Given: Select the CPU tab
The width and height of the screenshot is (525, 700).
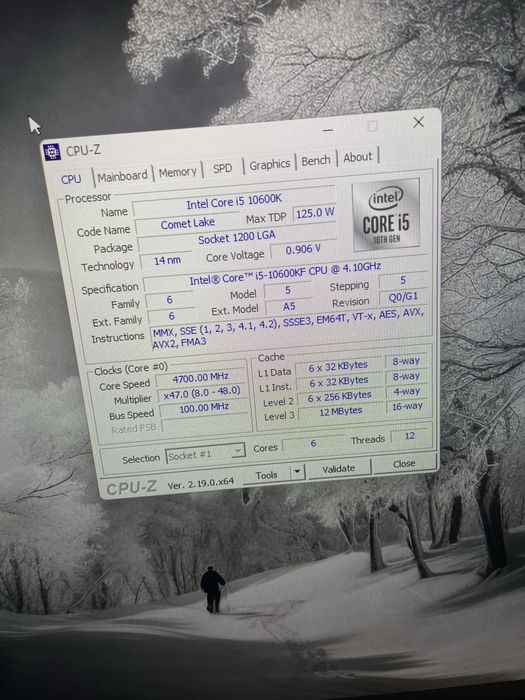Looking at the screenshot, I should [71, 179].
